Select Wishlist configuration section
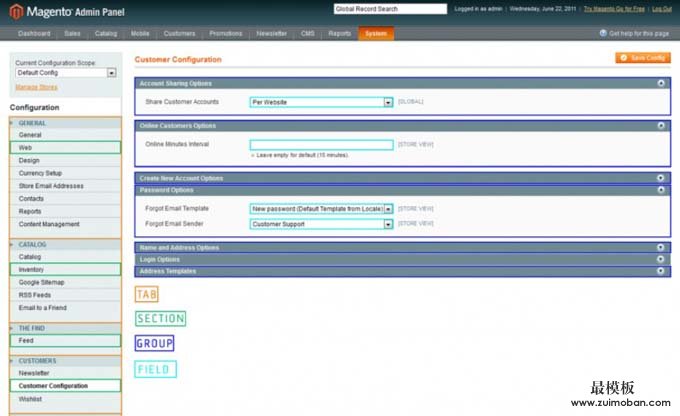Viewport: 680px width, 416px height. click(65, 399)
